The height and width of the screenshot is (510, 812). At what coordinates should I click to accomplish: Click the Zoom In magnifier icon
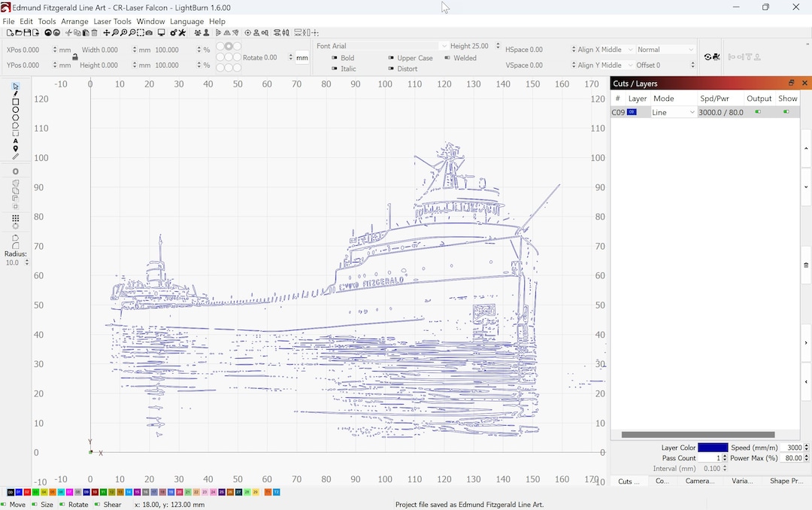tap(123, 33)
